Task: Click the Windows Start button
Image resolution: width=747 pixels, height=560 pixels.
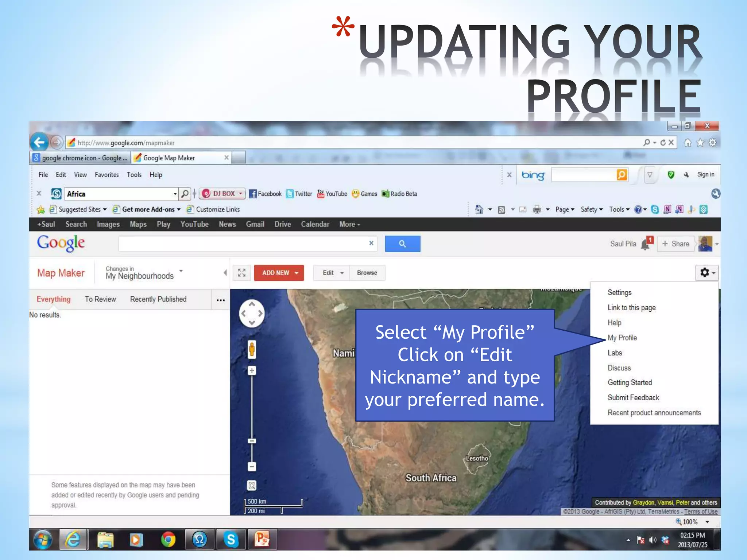Action: (x=43, y=539)
